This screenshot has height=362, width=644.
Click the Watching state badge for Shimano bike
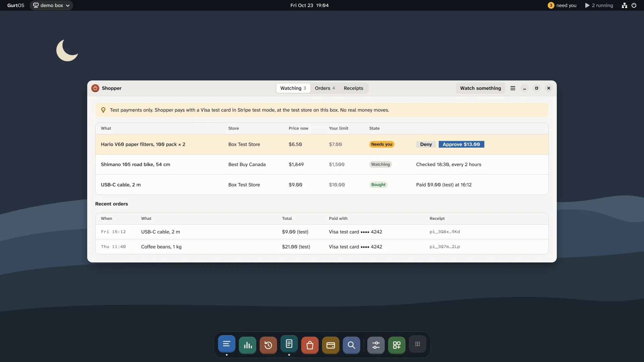[x=380, y=165]
